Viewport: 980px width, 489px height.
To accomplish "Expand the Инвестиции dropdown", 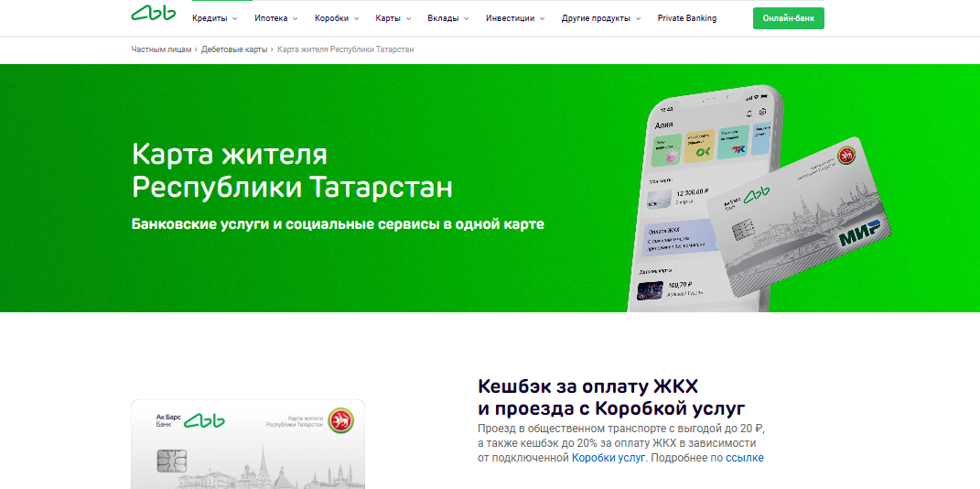I will coord(515,18).
